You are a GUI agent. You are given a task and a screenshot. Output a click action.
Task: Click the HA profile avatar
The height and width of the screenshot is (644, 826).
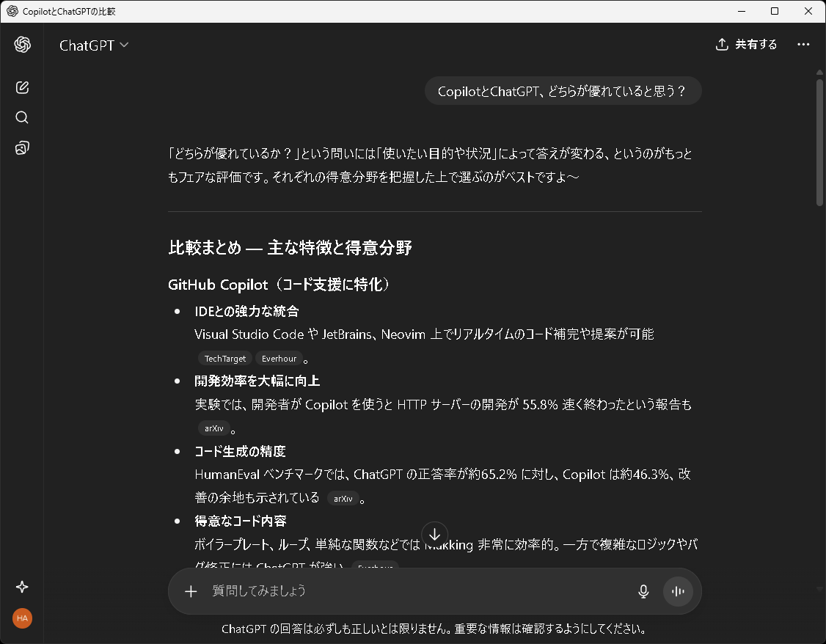pyautogui.click(x=22, y=618)
